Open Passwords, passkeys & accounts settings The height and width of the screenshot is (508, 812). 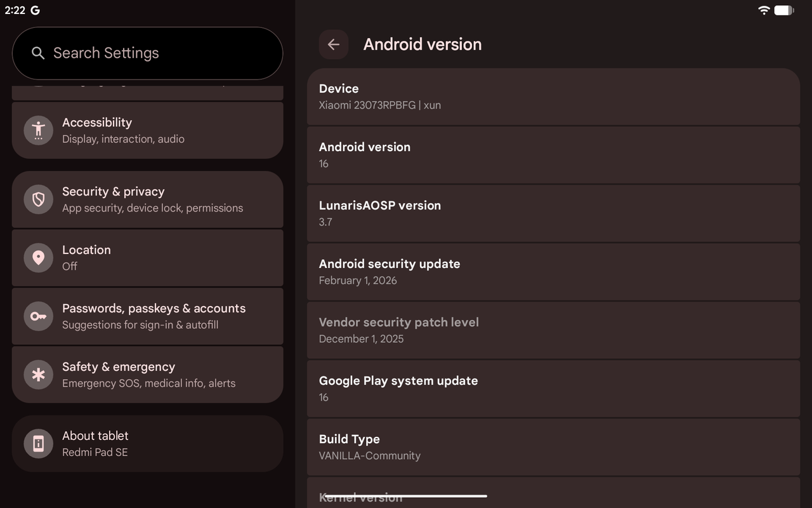point(154,316)
